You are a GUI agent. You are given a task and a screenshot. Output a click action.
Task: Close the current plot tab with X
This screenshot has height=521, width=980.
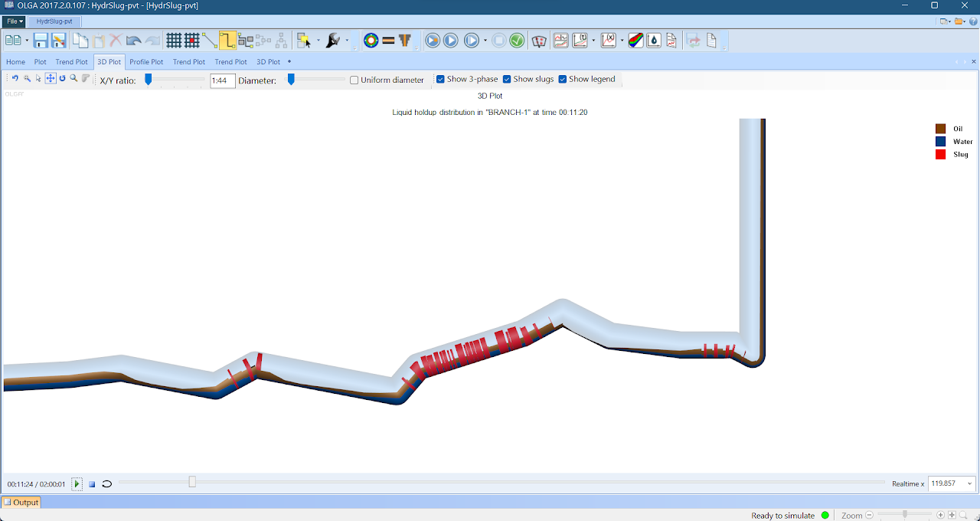click(x=972, y=61)
